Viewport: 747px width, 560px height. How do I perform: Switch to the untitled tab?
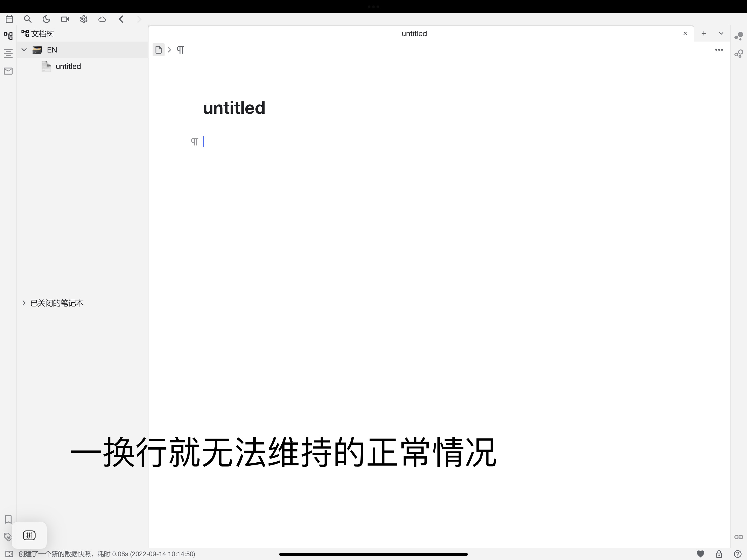(x=414, y=33)
